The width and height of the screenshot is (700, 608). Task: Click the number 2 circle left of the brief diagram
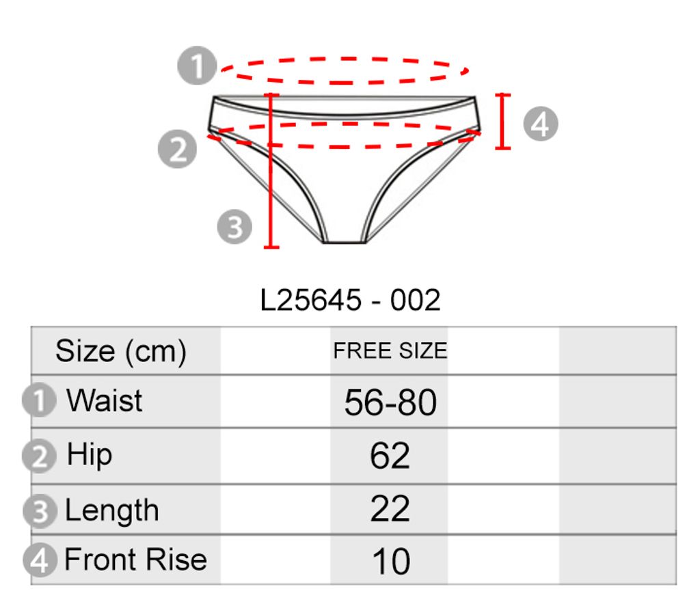coord(178,149)
